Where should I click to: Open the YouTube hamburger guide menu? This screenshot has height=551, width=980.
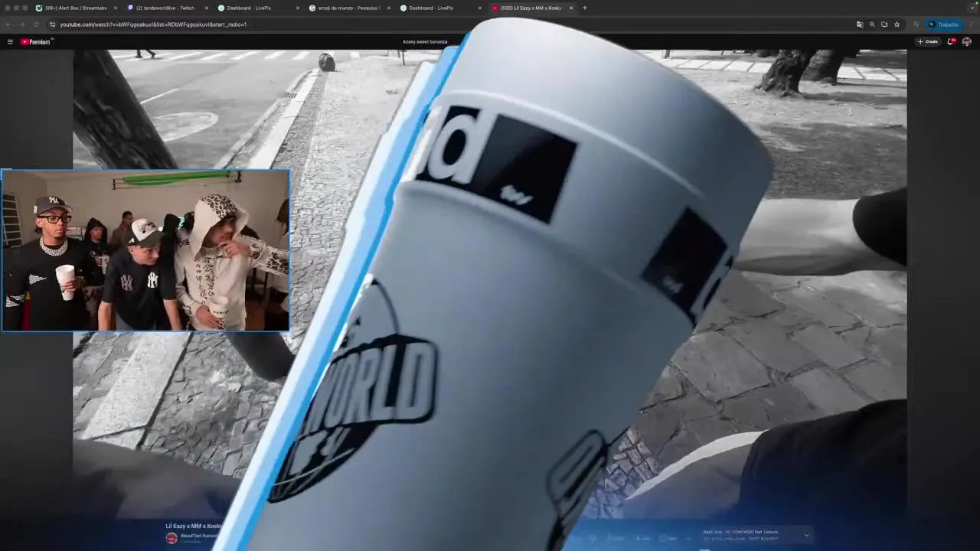[10, 42]
